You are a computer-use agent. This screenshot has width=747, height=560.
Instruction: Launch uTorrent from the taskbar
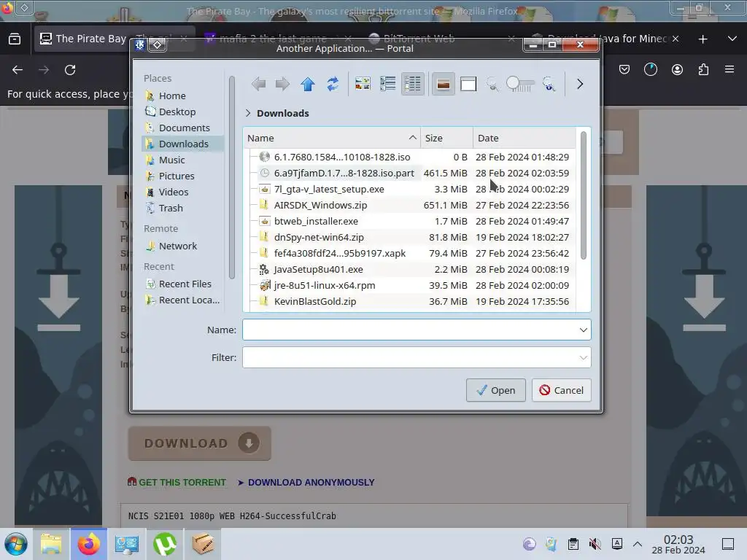point(165,544)
